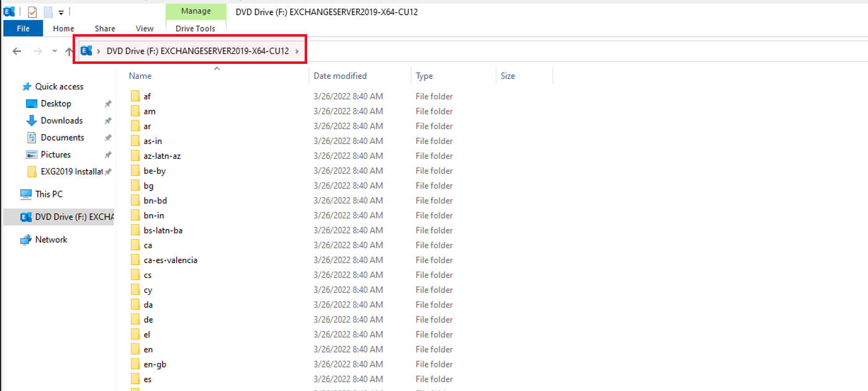Unpin Desktop from Quick access
Screen dimensions: 868x391
pyautogui.click(x=107, y=103)
